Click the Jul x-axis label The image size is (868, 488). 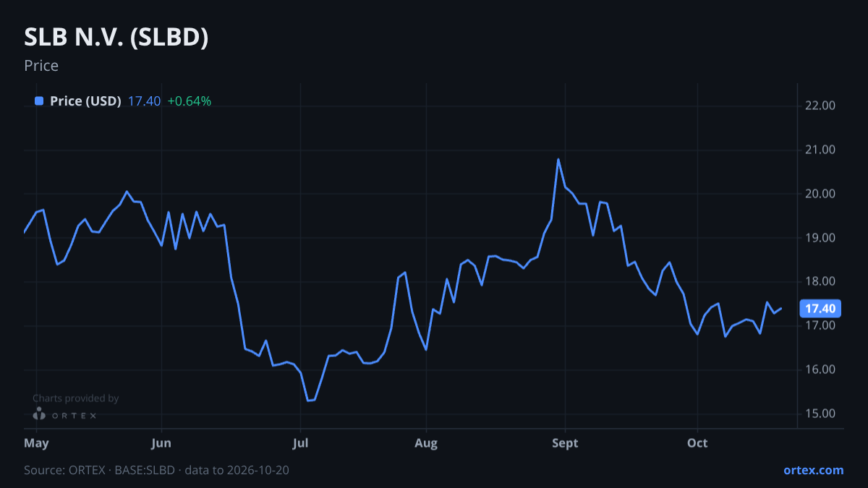coord(301,443)
